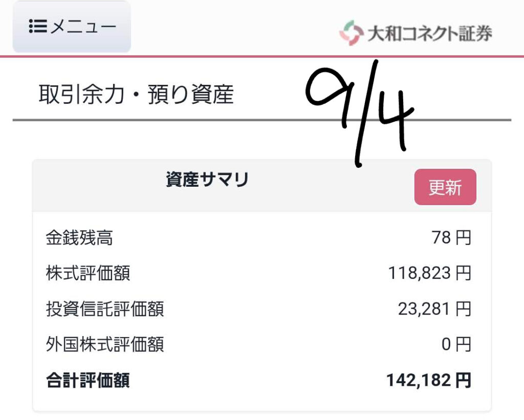Select the 株式評価額 row label
This screenshot has height=420, width=524.
(x=88, y=273)
